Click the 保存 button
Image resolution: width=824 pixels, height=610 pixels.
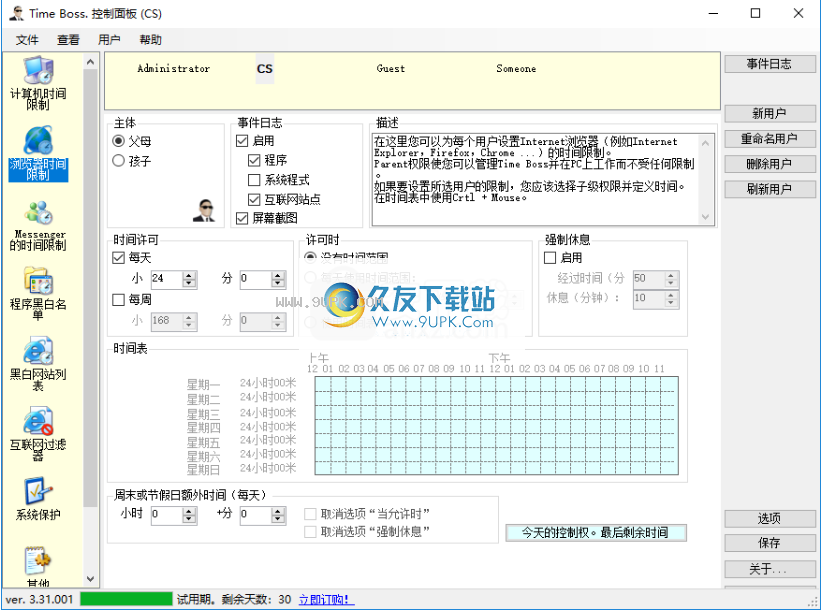point(770,543)
